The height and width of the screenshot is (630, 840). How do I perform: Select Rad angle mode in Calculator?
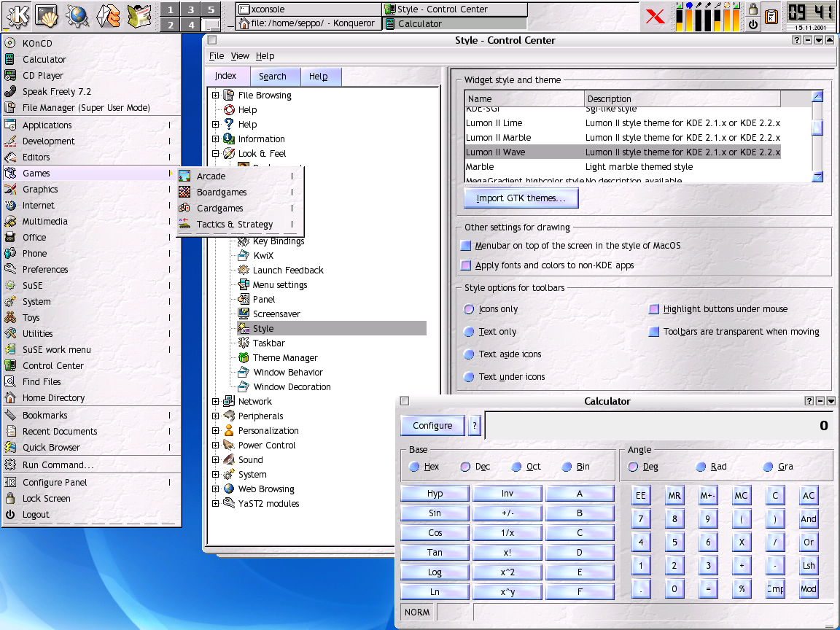click(701, 467)
